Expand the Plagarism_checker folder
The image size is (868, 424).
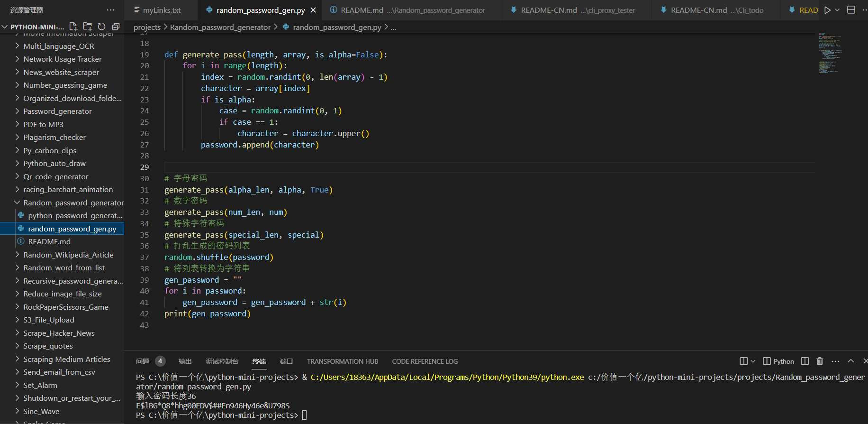tap(62, 137)
